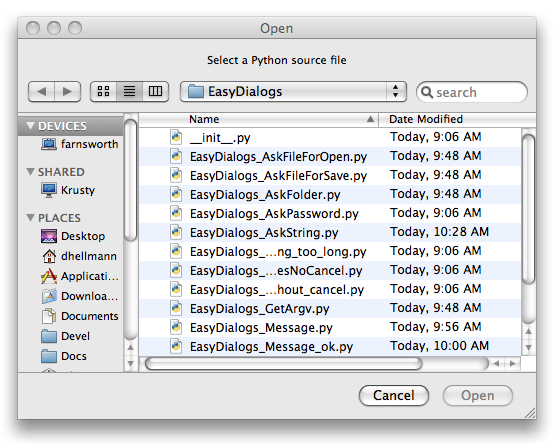Switch to column view mode
Screen dimensions: 559x443
click(x=155, y=92)
